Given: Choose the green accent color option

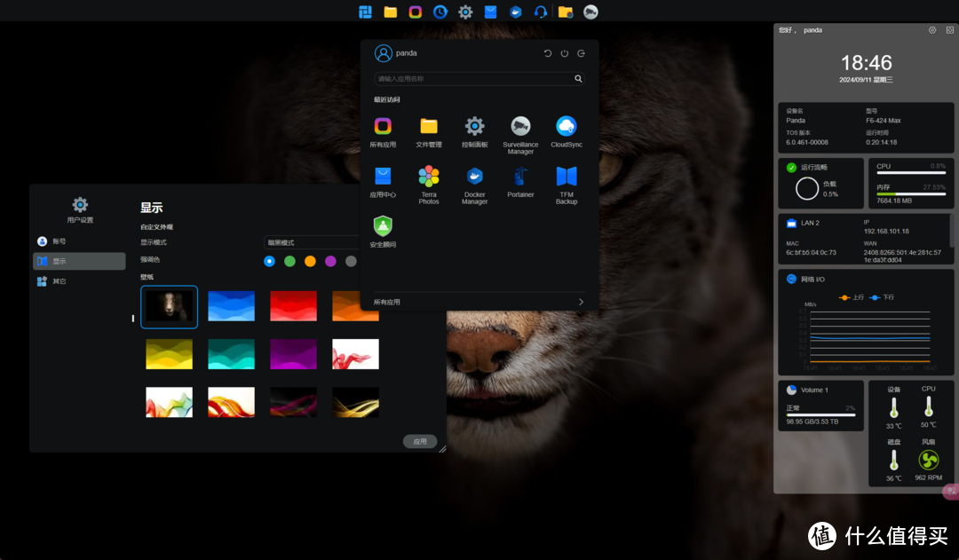Looking at the screenshot, I should [x=289, y=261].
